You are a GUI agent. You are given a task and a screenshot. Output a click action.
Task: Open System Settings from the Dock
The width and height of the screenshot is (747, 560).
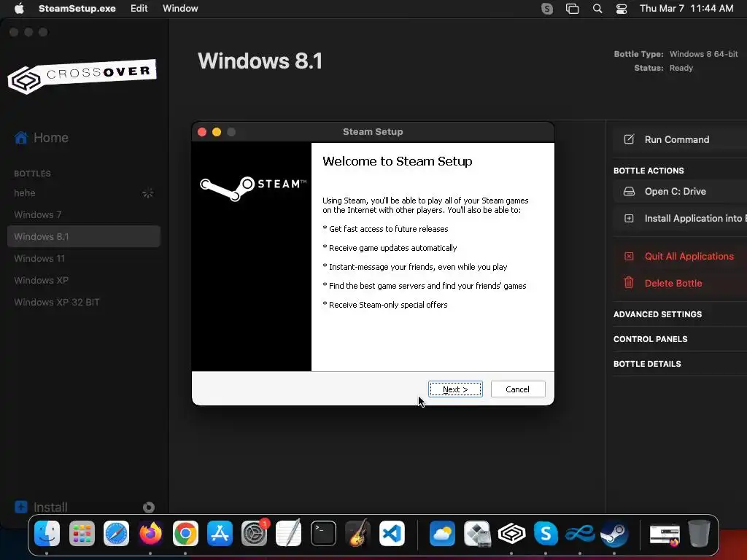coord(255,533)
